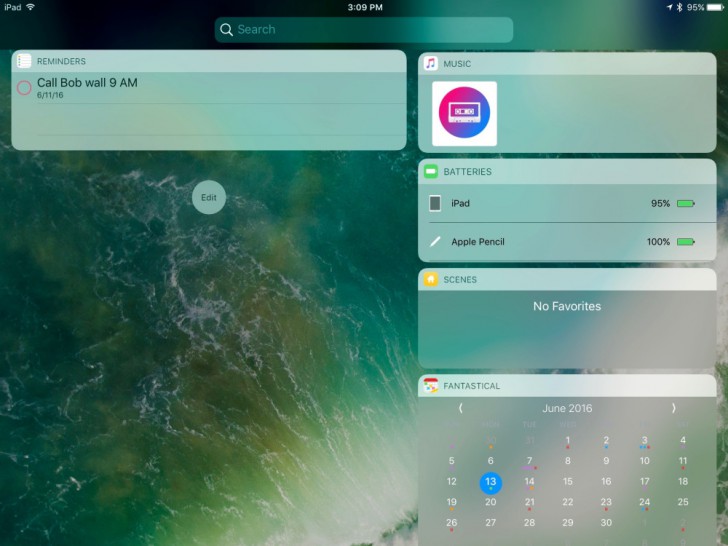The image size is (728, 546).
Task: Tap the Batteries widget icon
Action: 431,171
